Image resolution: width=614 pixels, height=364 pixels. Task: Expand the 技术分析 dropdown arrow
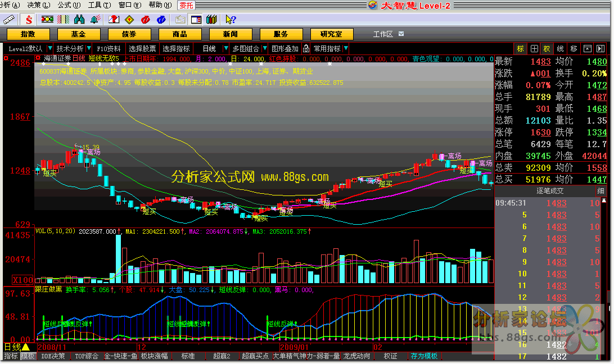[89, 48]
